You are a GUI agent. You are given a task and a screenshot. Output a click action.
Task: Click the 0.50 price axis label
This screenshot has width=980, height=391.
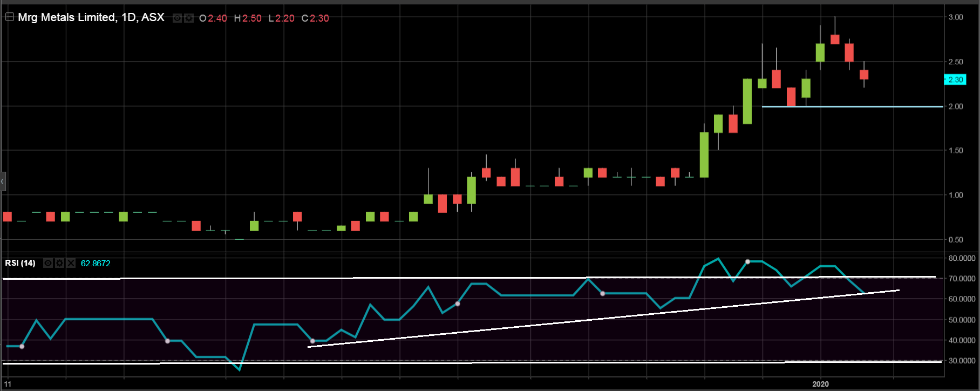click(x=956, y=240)
